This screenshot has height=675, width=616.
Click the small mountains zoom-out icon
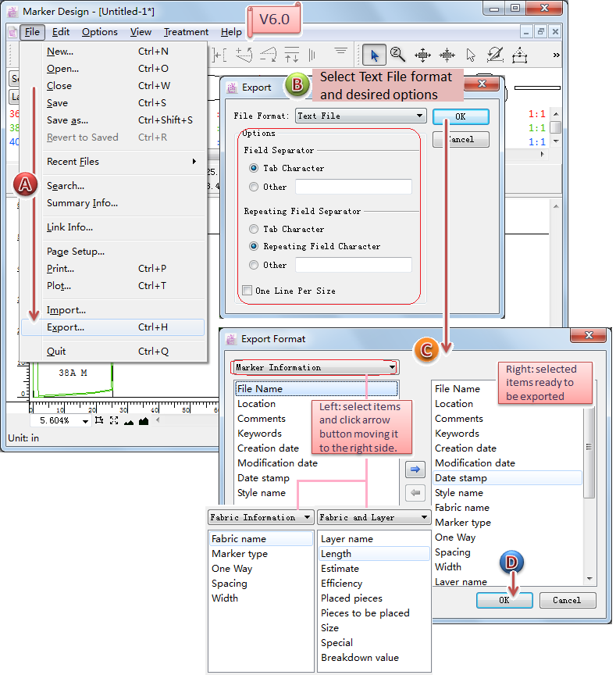point(129,421)
